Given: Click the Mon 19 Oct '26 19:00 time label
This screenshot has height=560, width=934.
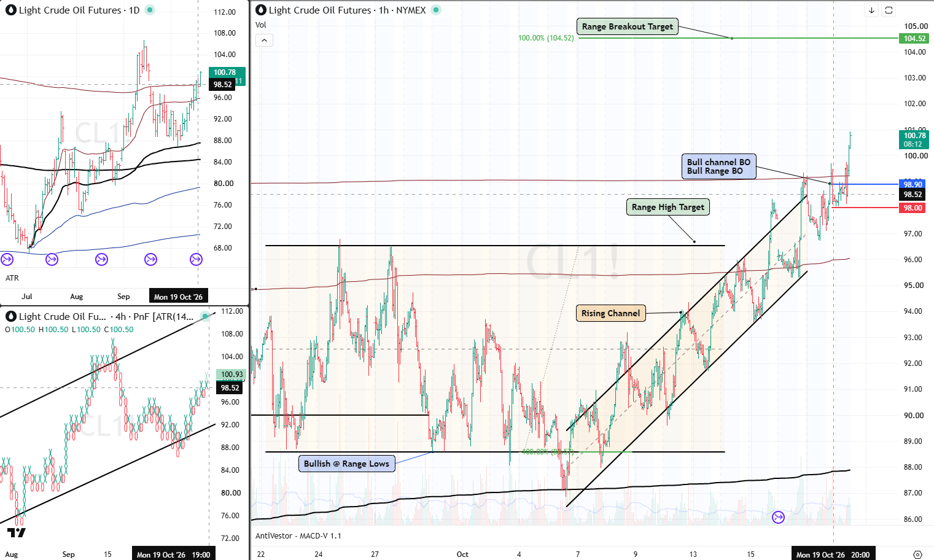Looking at the screenshot, I should tap(173, 554).
